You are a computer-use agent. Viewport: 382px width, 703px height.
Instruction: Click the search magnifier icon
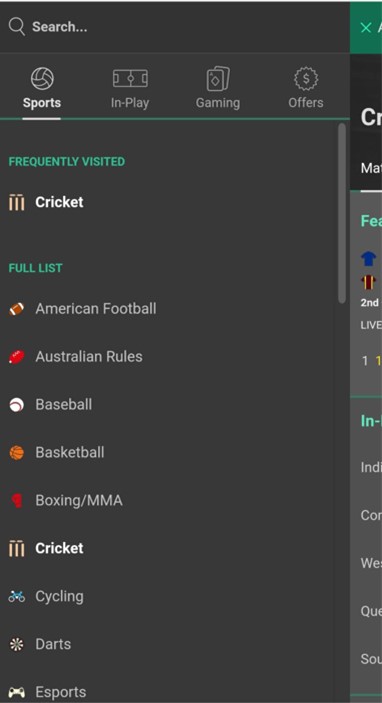pyautogui.click(x=17, y=27)
